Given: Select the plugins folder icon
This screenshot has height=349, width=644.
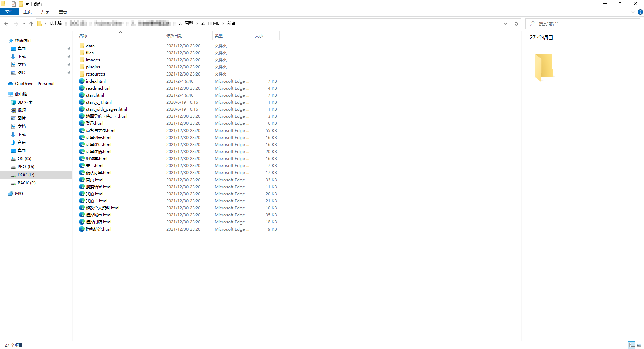Looking at the screenshot, I should [82, 67].
